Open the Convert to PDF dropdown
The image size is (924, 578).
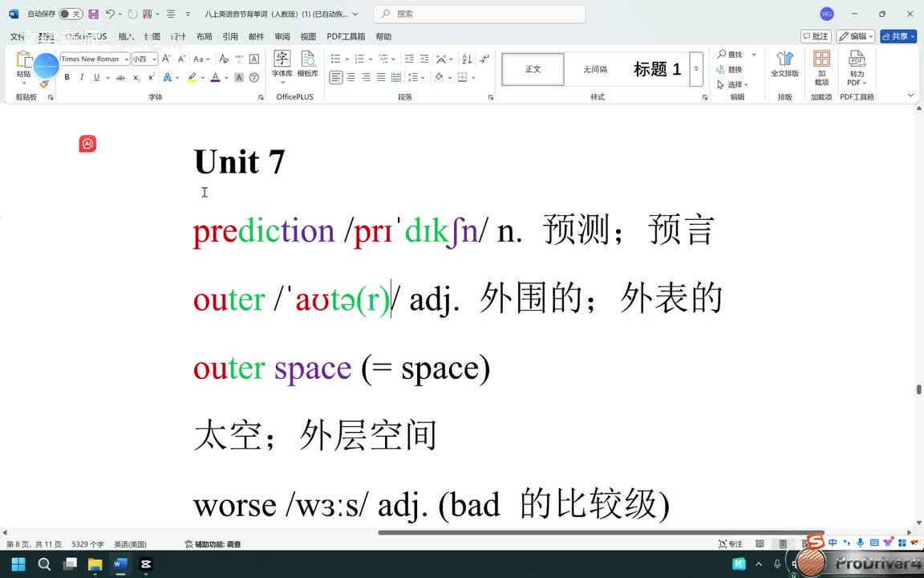pos(857,67)
